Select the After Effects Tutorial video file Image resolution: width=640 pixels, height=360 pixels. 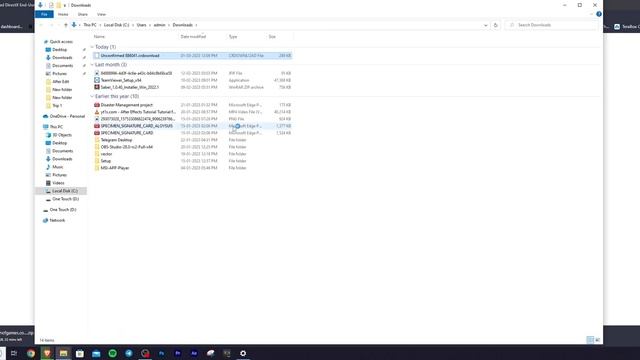tap(192, 112)
